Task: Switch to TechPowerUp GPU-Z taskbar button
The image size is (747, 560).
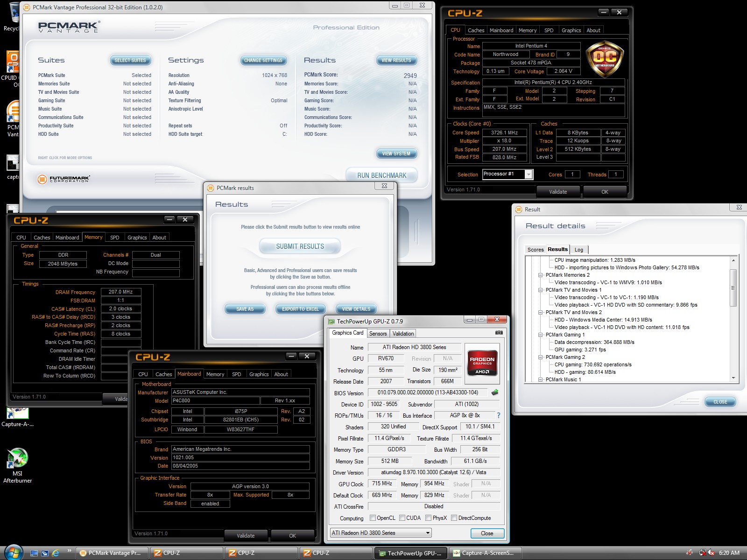Action: (411, 553)
